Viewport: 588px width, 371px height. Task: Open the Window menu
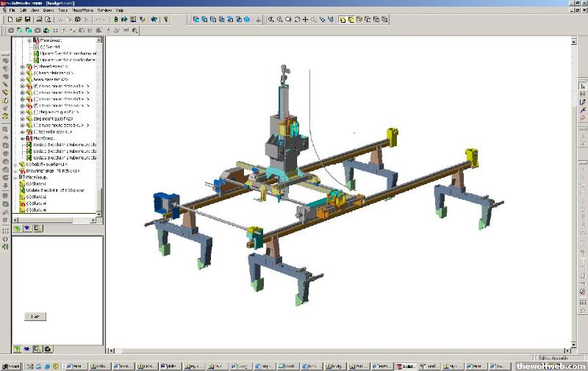(x=104, y=11)
